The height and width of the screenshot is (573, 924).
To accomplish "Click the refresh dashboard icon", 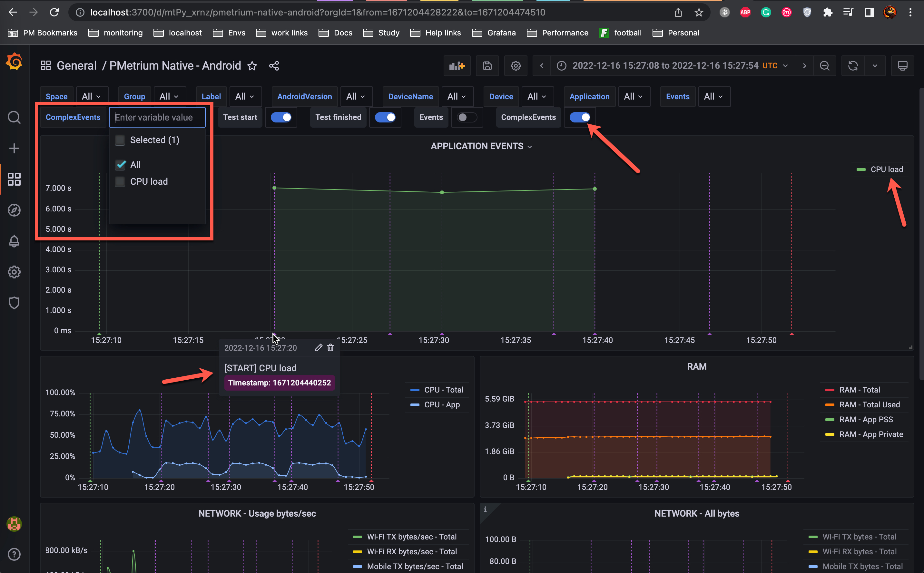I will click(853, 66).
